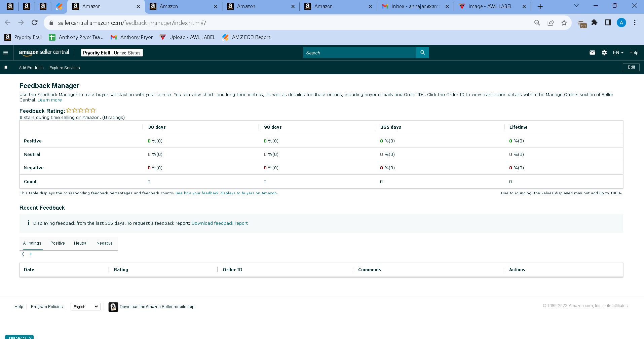
Task: Click the Feedback Rating stars
Action: coord(81,110)
